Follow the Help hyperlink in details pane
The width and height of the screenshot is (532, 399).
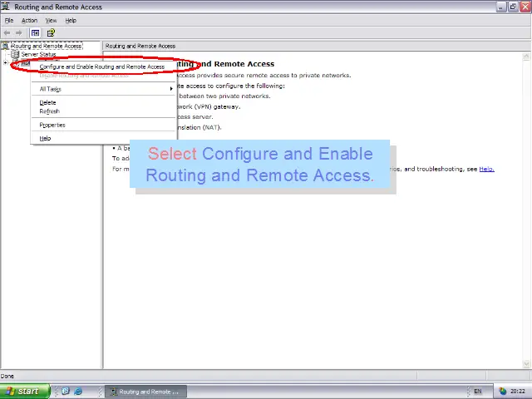click(x=486, y=169)
